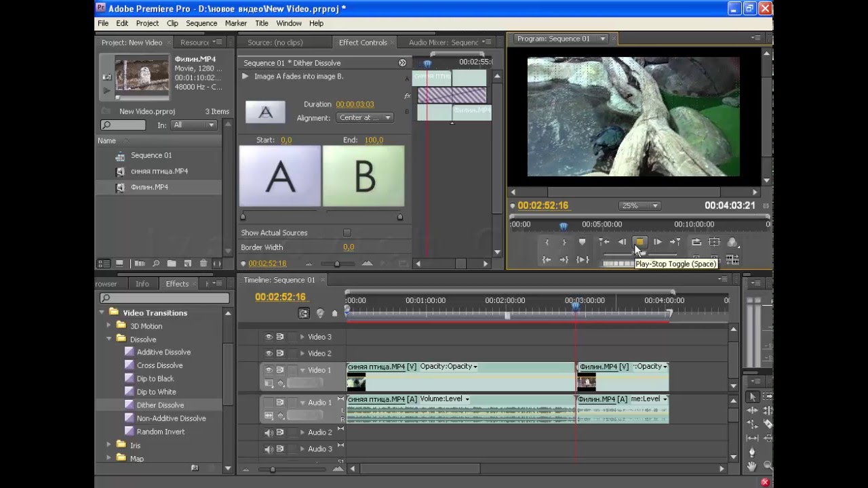Viewport: 868px width, 488px height.
Task: Click Go to In Point button
Action: 547,260
